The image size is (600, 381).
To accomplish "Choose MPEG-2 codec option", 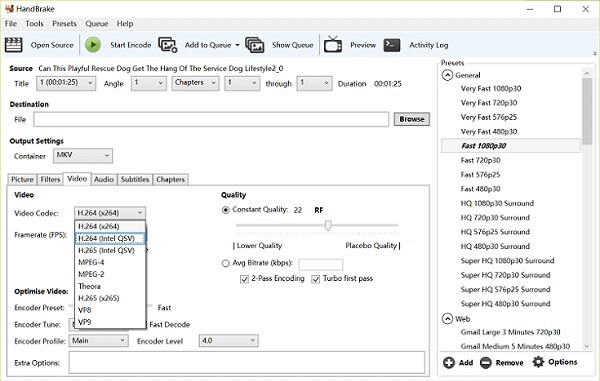I will pyautogui.click(x=110, y=274).
